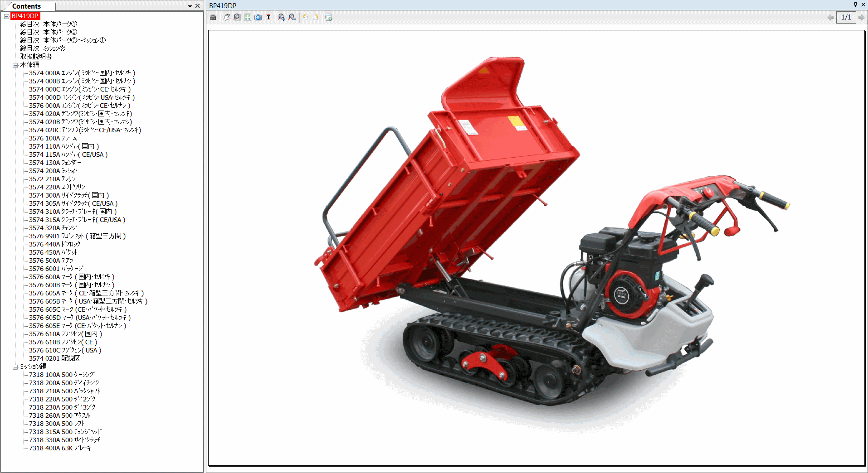Click inside the page number field
The height and width of the screenshot is (473, 868).
(846, 17)
